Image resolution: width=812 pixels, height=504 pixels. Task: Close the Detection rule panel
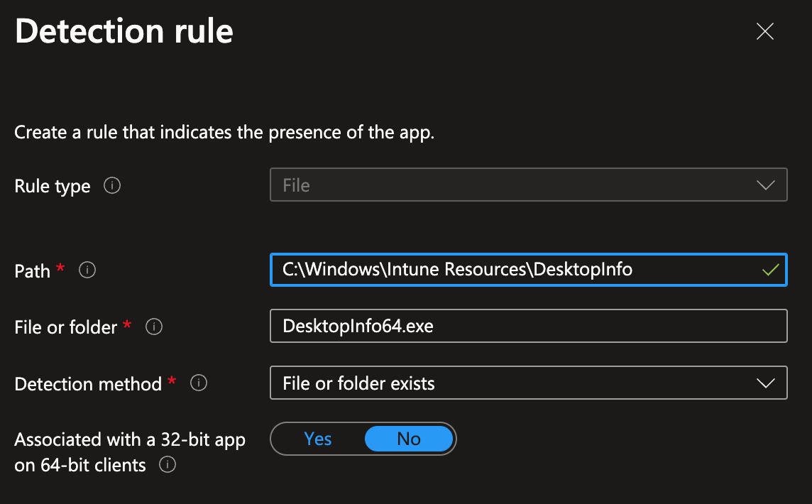click(x=764, y=31)
